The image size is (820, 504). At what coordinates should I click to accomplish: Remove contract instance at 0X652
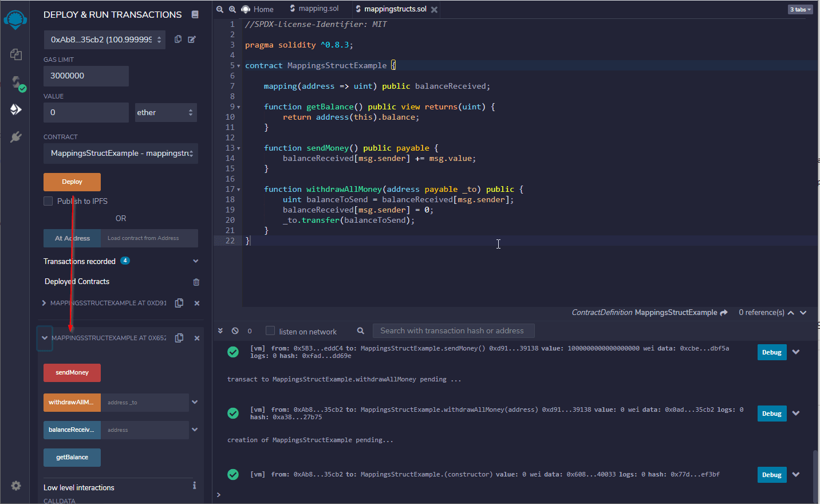point(197,338)
